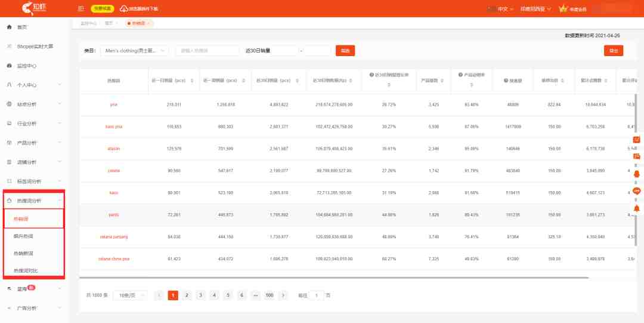Click the orange 筛选 filter button

(x=345, y=51)
